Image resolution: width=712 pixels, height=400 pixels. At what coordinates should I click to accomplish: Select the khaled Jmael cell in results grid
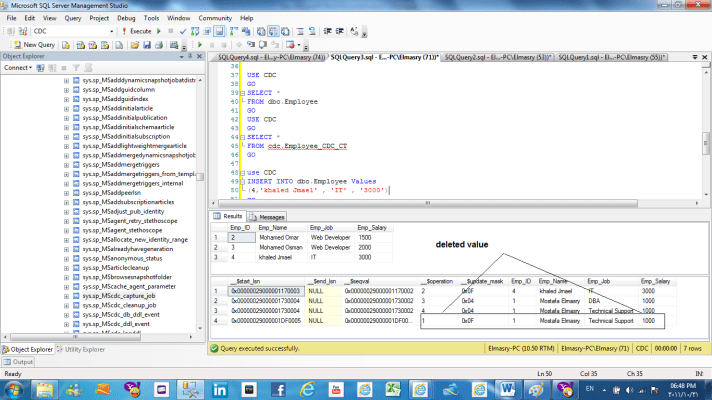pyautogui.click(x=277, y=257)
